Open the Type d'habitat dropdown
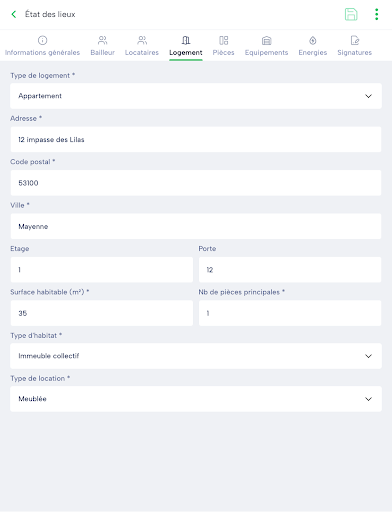Image resolution: width=392 pixels, height=512 pixels. (196, 356)
